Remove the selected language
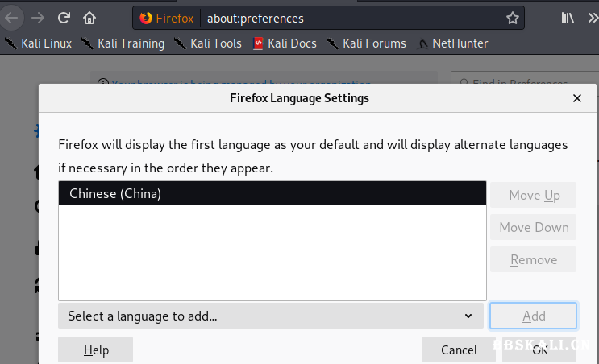Image resolution: width=599 pixels, height=364 pixels. (534, 260)
